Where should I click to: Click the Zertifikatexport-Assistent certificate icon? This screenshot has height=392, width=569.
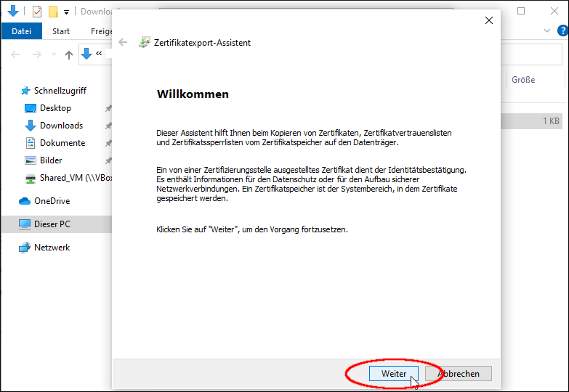coord(145,42)
